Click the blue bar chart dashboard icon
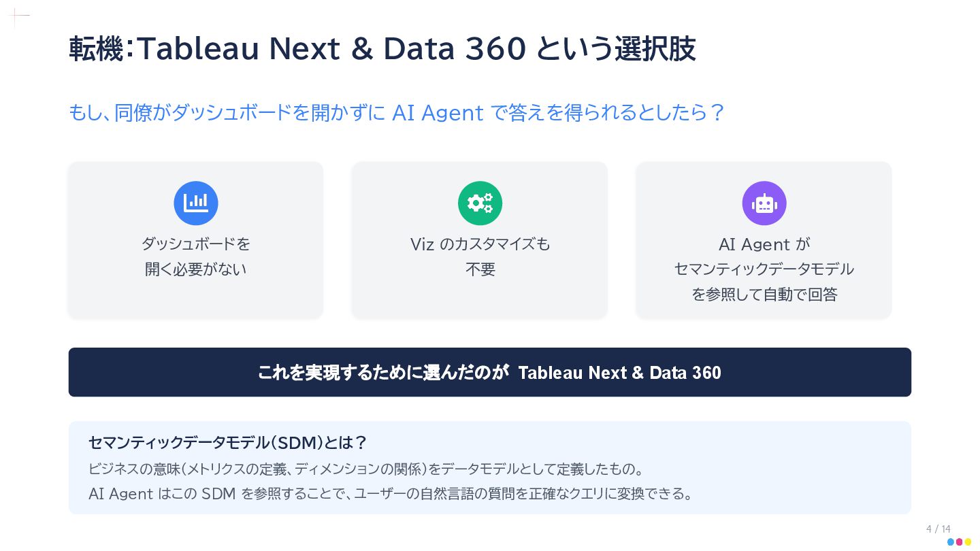The image size is (980, 551). pos(196,203)
